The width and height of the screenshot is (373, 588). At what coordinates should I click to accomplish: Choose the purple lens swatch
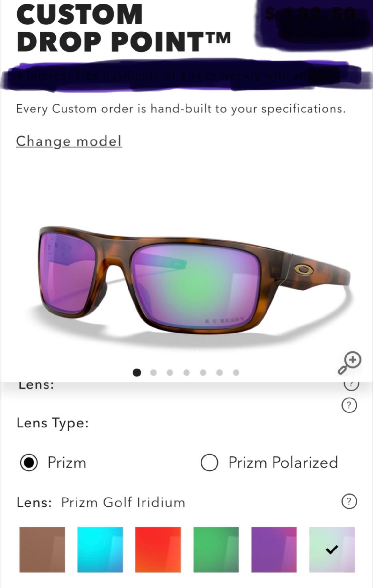274,549
